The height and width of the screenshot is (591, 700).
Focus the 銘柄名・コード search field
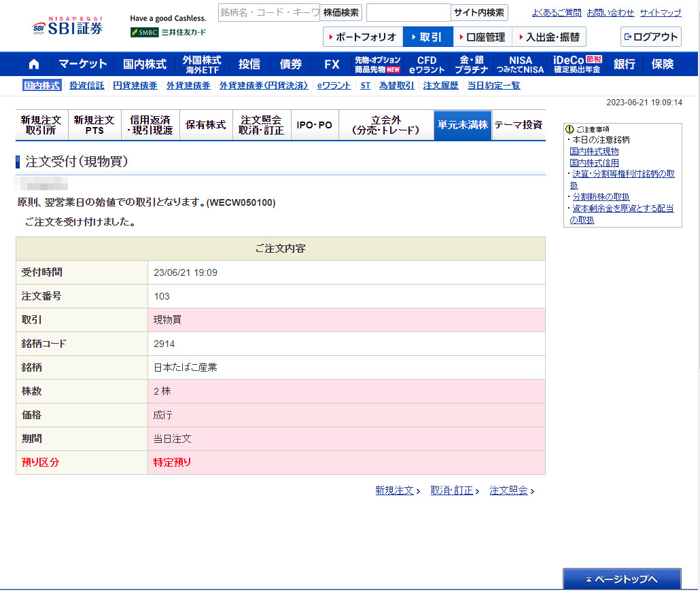click(268, 12)
